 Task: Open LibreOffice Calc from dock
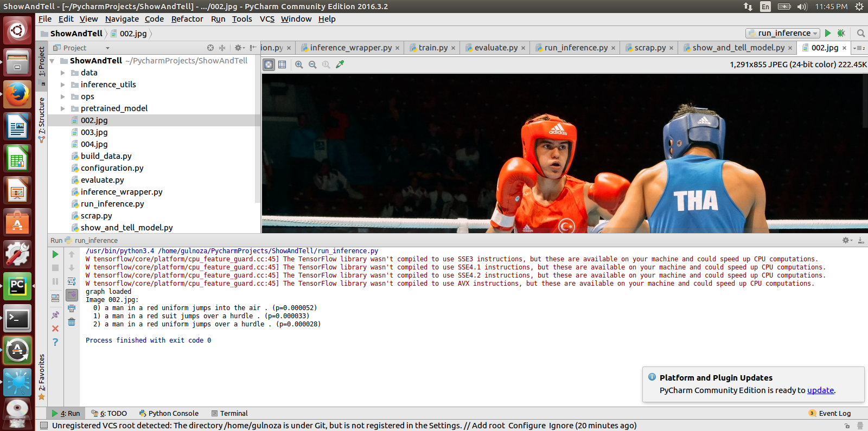click(17, 159)
